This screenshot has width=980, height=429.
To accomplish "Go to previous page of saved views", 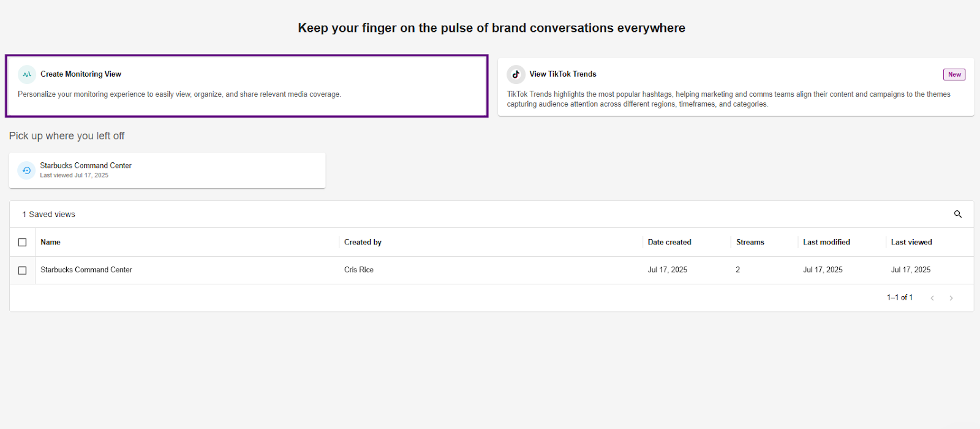I will 932,298.
